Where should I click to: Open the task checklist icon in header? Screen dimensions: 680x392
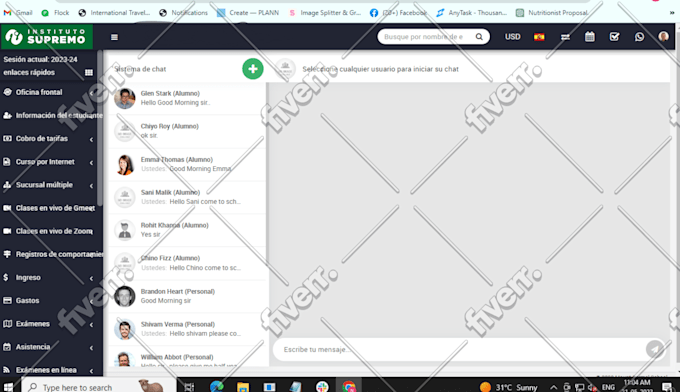614,37
